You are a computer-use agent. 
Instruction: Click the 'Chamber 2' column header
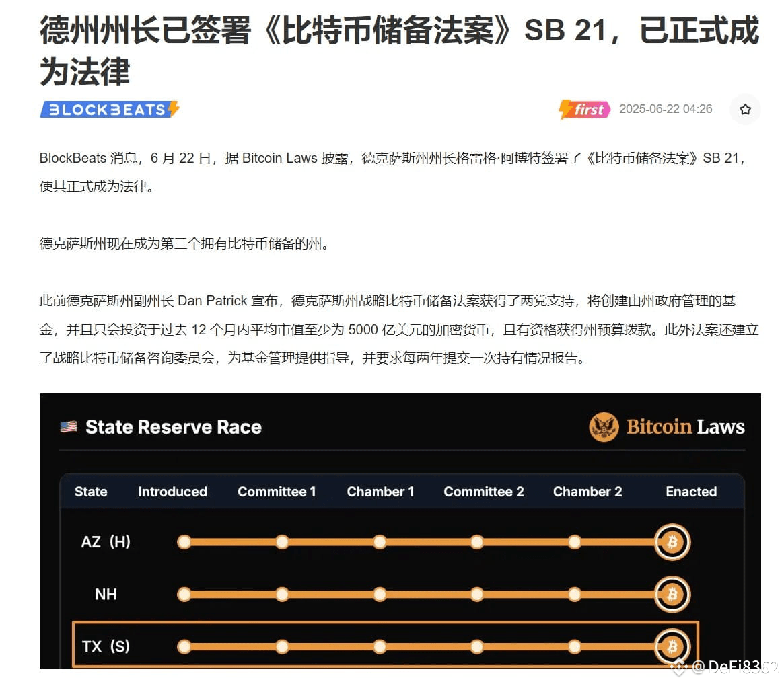[x=587, y=492]
